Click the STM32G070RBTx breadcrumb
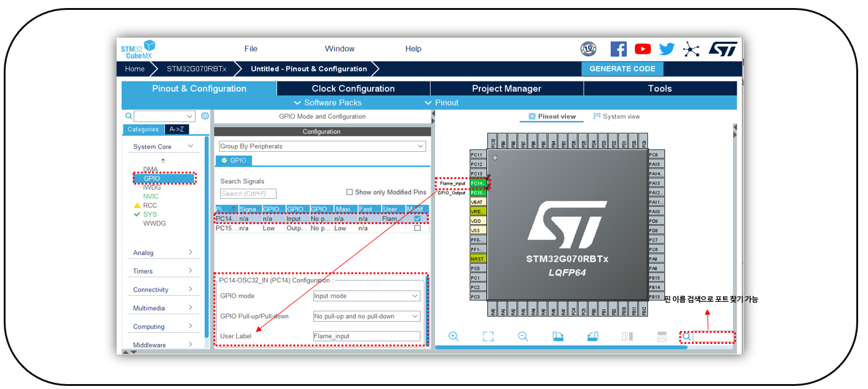This screenshot has width=868, height=389. tap(196, 69)
